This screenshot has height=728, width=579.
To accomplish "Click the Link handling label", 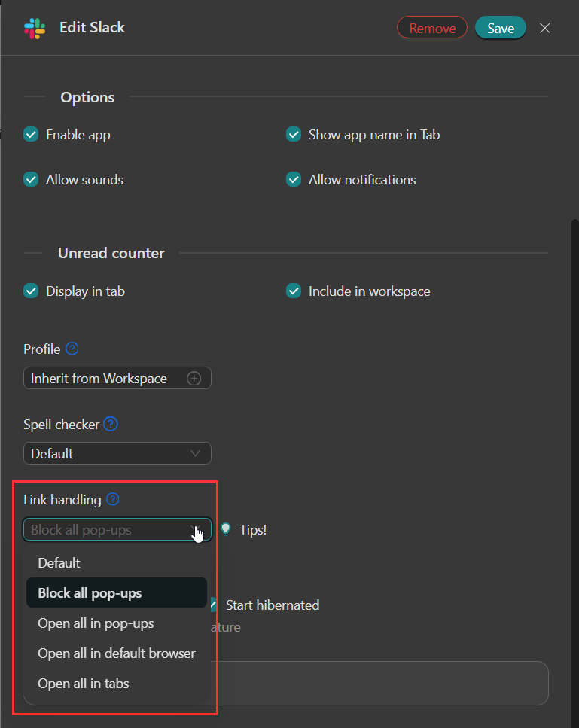I will click(x=62, y=500).
